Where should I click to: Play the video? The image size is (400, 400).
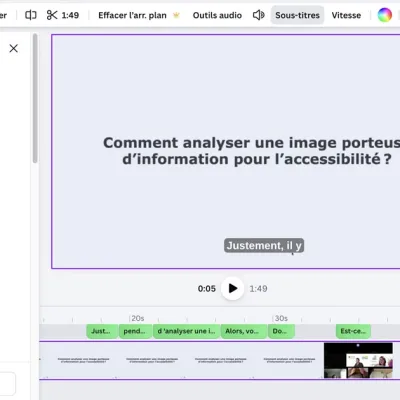pyautogui.click(x=233, y=288)
